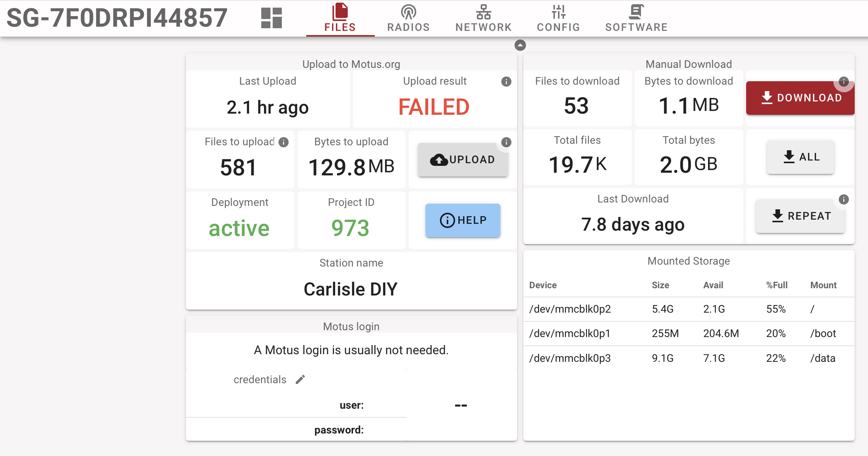Click the Carlisle DIY station name

click(351, 289)
